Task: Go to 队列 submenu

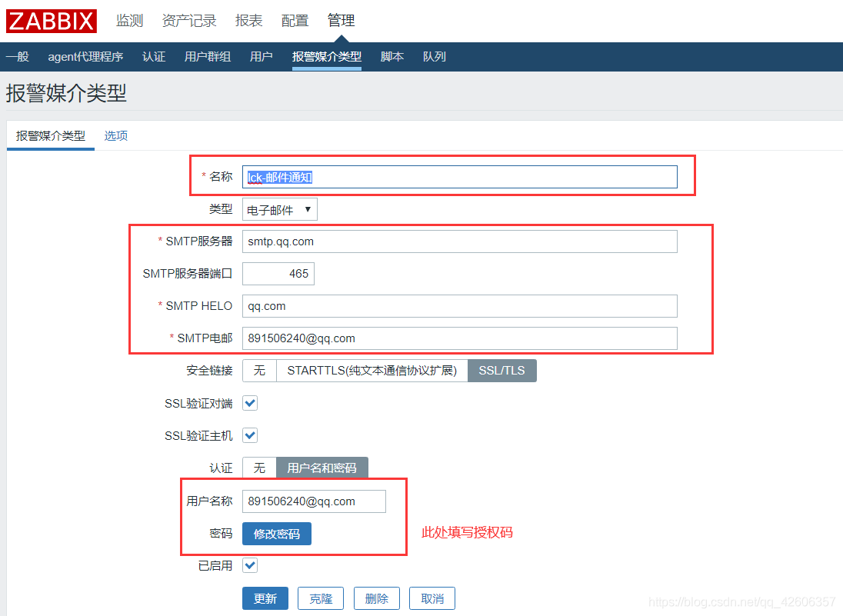Action: click(x=435, y=56)
